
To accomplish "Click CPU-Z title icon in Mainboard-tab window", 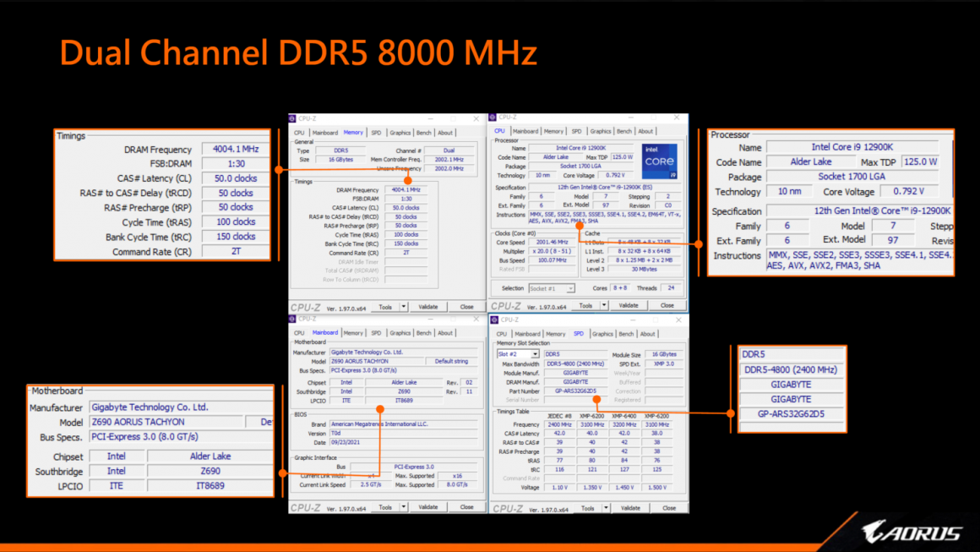I will (293, 320).
